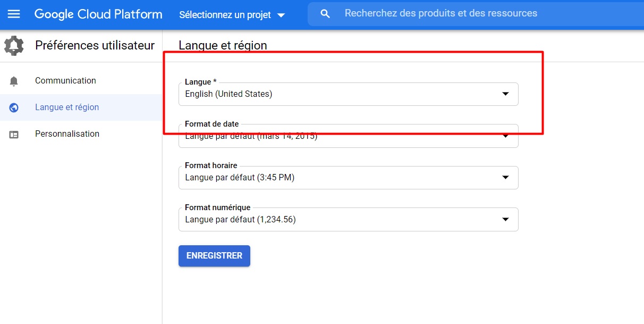Open the main hamburger navigation menu
644x324 pixels.
(14, 14)
